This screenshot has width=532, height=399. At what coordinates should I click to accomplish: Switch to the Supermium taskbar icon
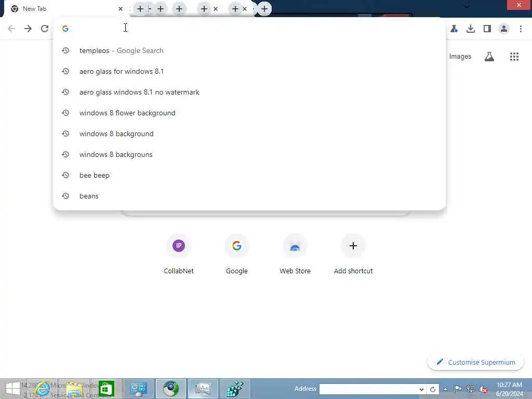tap(170, 389)
